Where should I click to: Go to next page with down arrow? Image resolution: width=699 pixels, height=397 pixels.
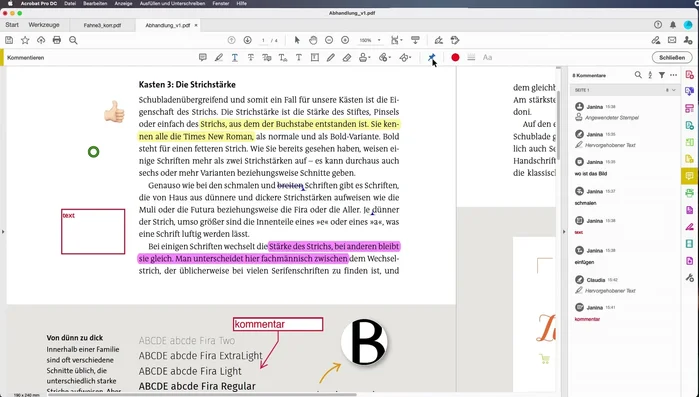click(x=247, y=40)
